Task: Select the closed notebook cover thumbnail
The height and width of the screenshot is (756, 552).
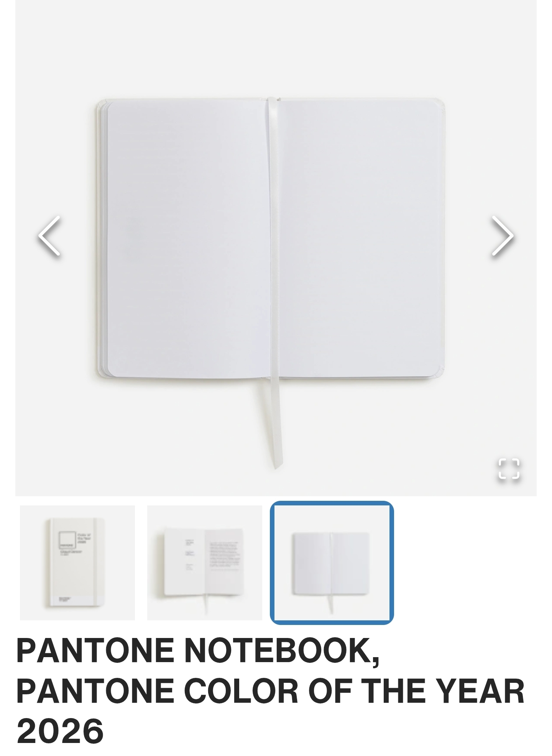Action: pos(77,562)
